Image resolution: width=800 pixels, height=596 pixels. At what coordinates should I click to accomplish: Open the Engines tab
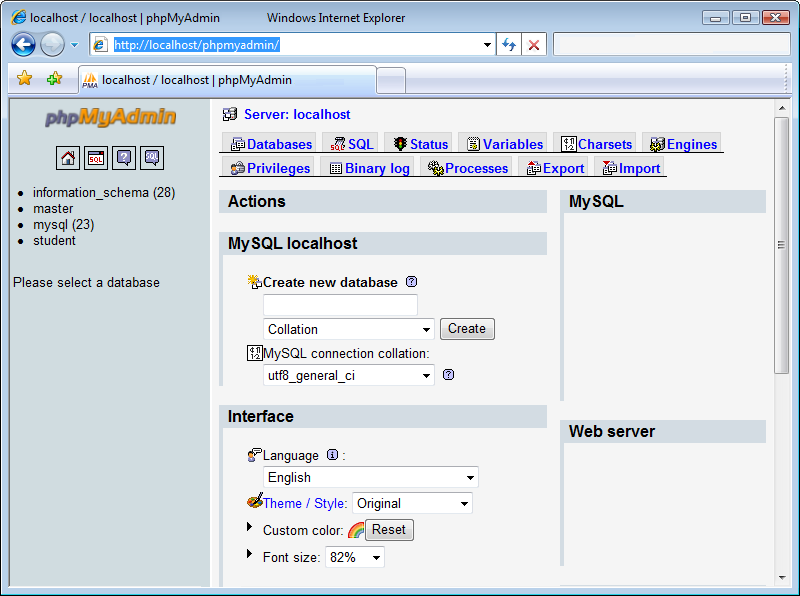(x=683, y=144)
